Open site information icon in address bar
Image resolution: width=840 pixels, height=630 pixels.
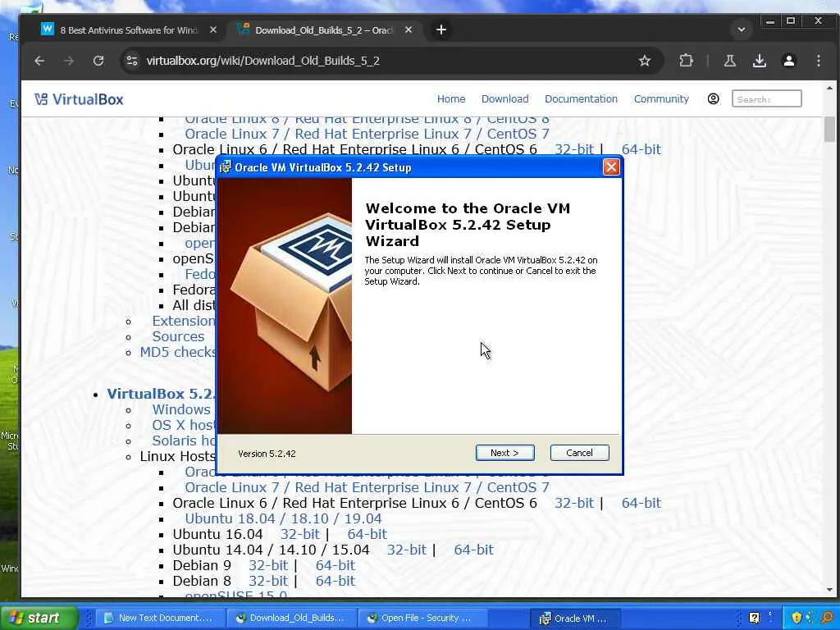pos(132,61)
